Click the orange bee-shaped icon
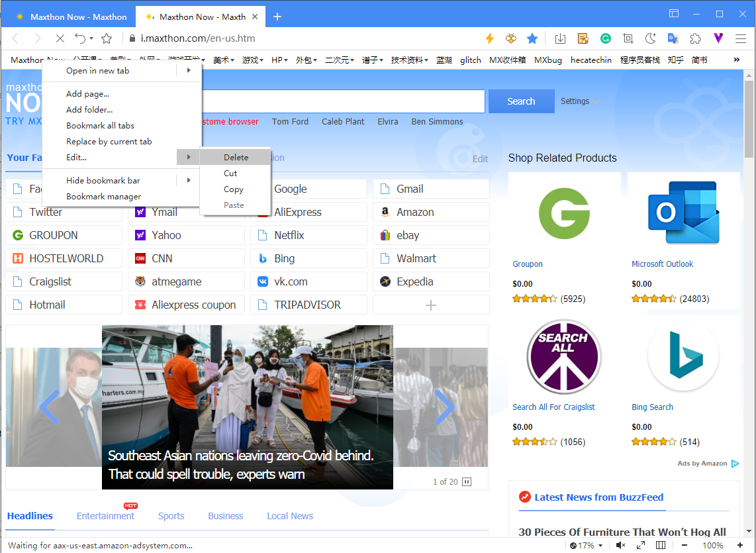 click(x=510, y=38)
